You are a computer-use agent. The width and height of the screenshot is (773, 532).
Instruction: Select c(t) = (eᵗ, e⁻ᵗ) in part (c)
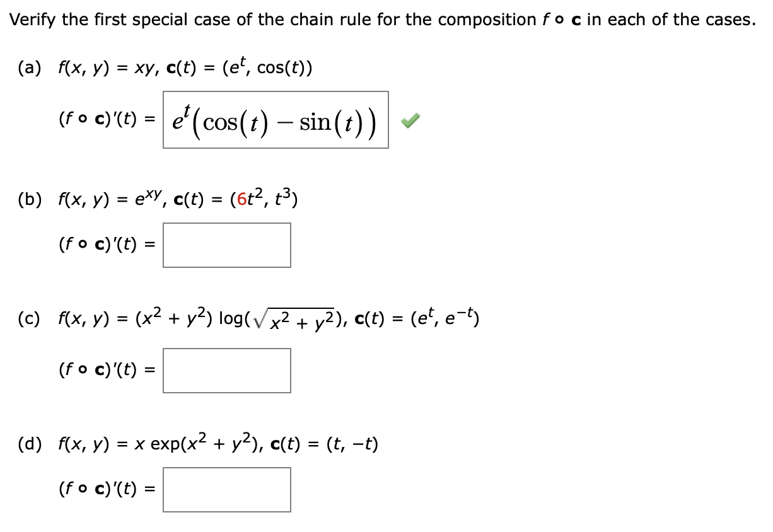coord(416,318)
